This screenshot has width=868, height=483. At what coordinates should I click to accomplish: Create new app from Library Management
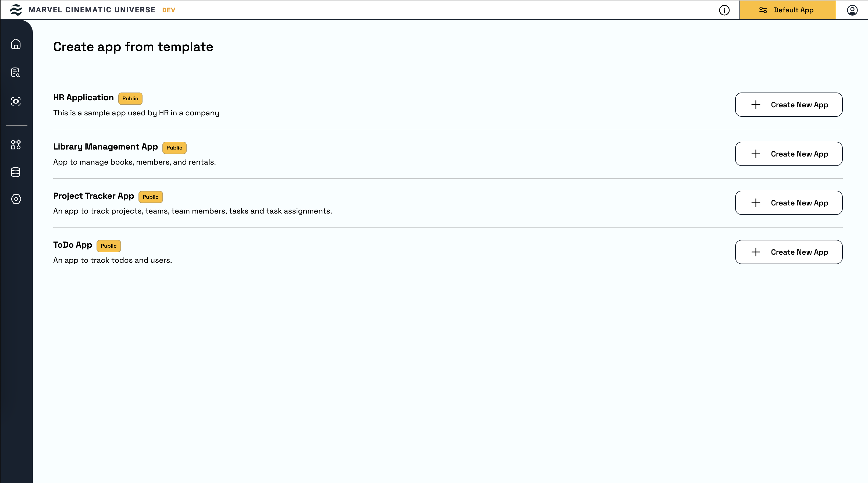pyautogui.click(x=788, y=154)
